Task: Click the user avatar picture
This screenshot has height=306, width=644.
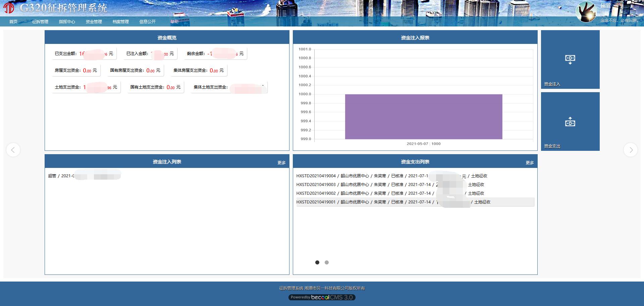Action: tap(586, 12)
